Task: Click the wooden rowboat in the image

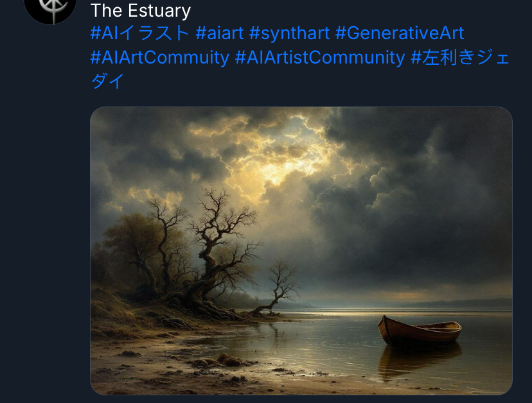Action: pos(420,330)
